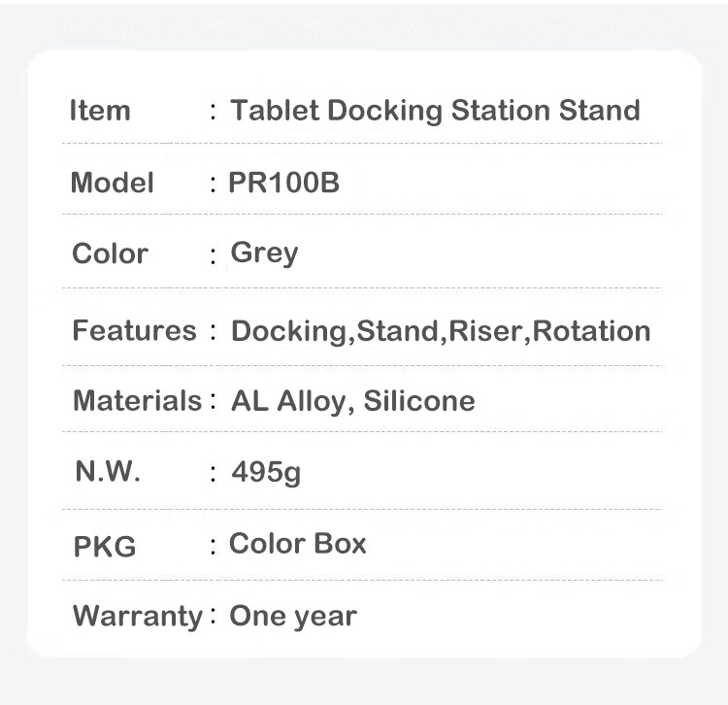
Task: Click the "Features" label
Action: click(x=134, y=330)
